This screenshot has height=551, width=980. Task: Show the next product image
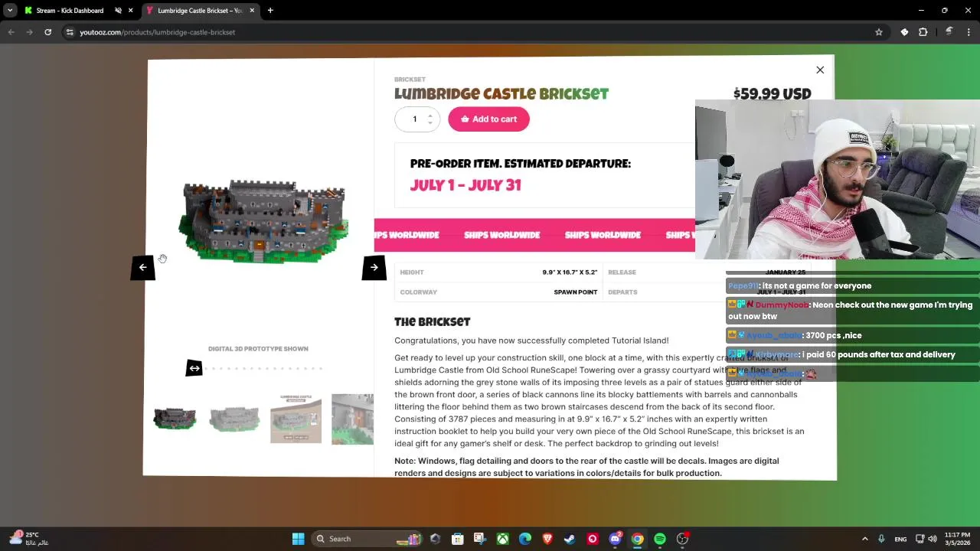[374, 267]
